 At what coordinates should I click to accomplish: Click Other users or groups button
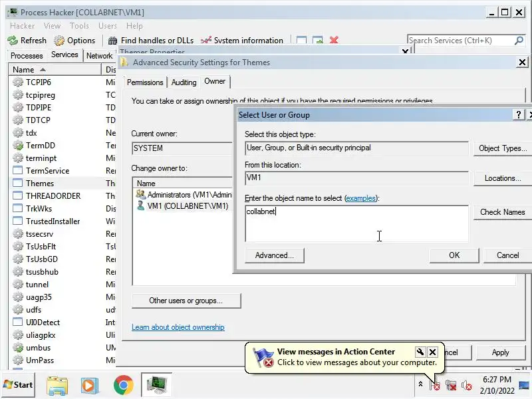click(x=186, y=301)
